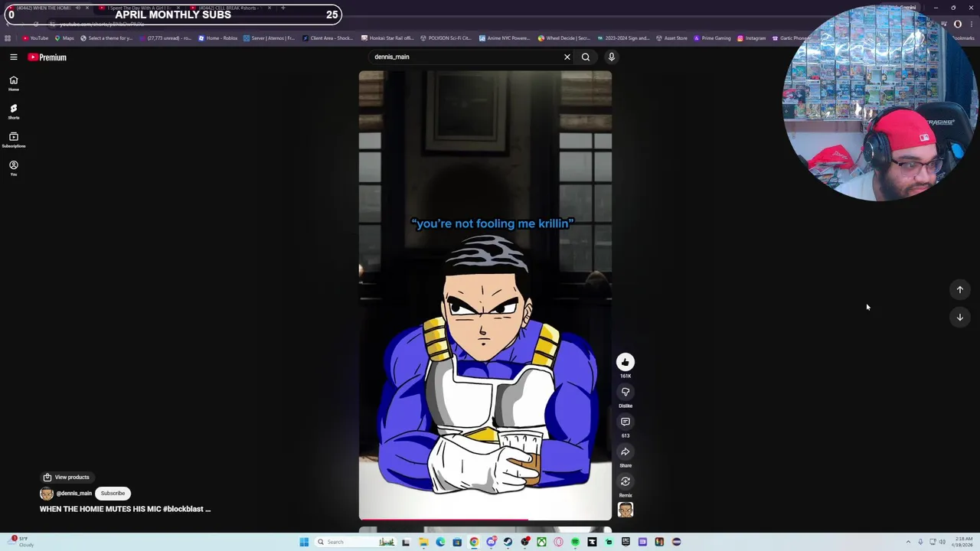Open Microsoft Edge from the taskbar
The height and width of the screenshot is (551, 980).
coord(440,542)
